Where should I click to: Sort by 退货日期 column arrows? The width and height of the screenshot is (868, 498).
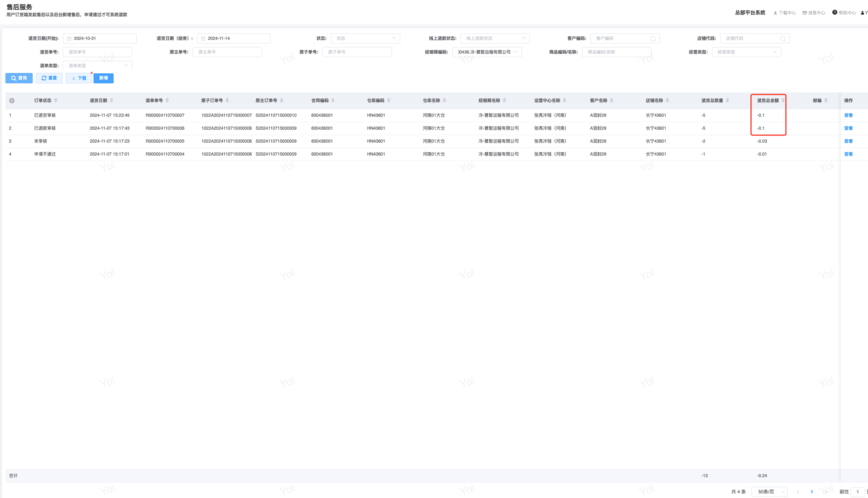click(x=111, y=101)
